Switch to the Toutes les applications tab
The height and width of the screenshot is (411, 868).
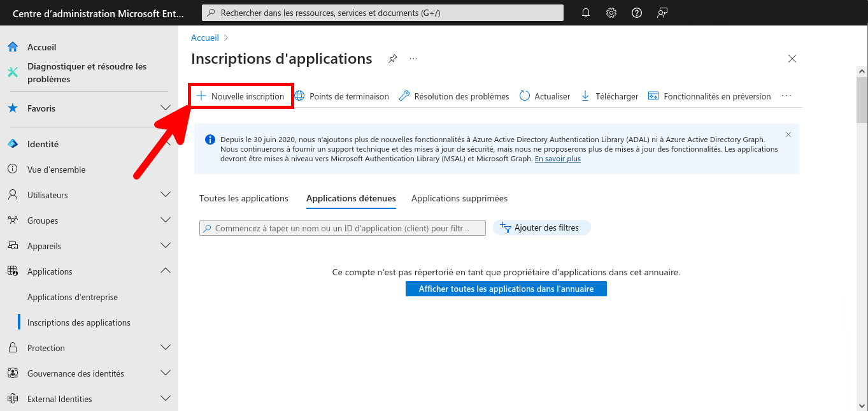pyautogui.click(x=243, y=198)
